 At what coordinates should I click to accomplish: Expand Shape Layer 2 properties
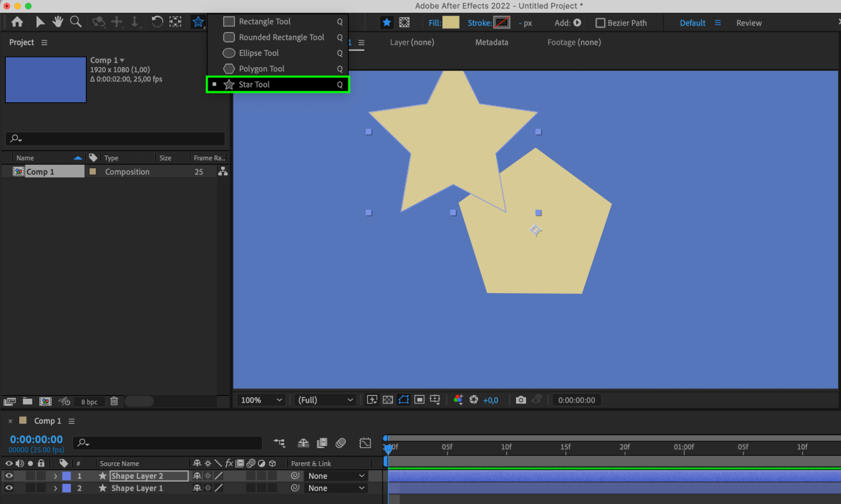55,476
